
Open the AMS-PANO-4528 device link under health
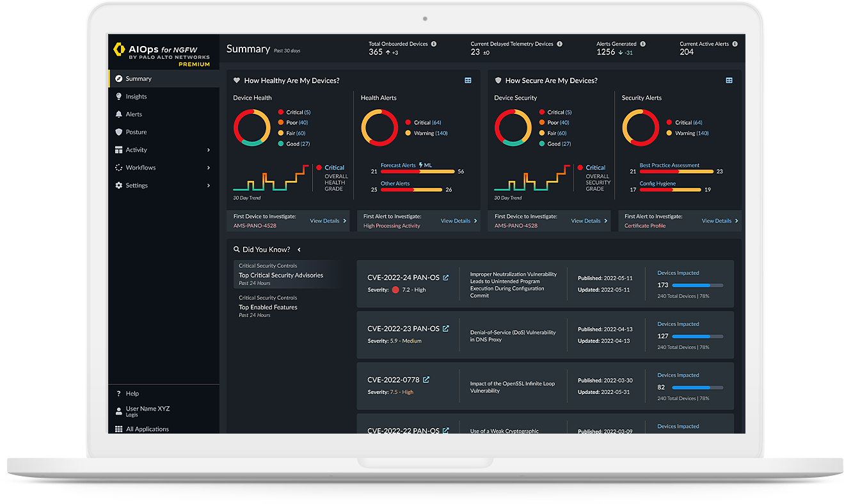point(255,226)
